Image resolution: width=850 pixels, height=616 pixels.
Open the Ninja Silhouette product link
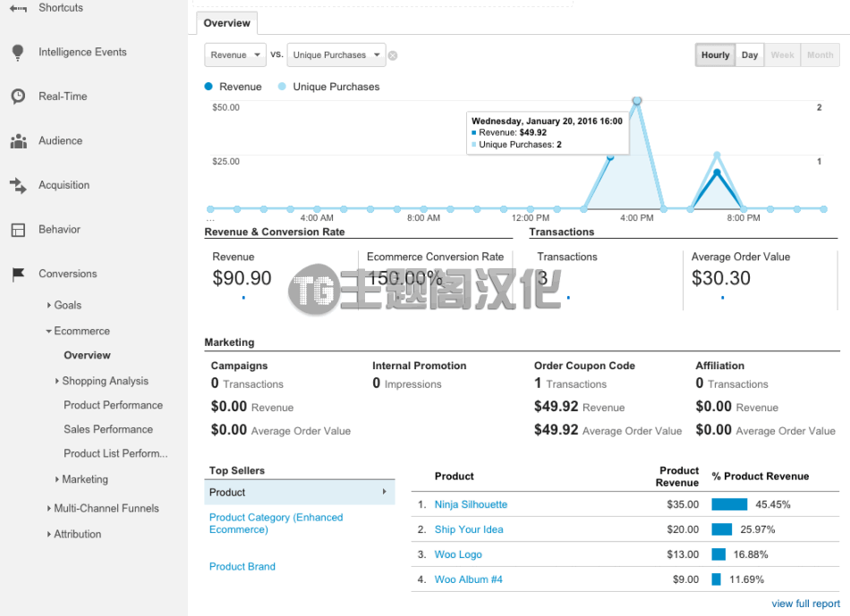(471, 505)
